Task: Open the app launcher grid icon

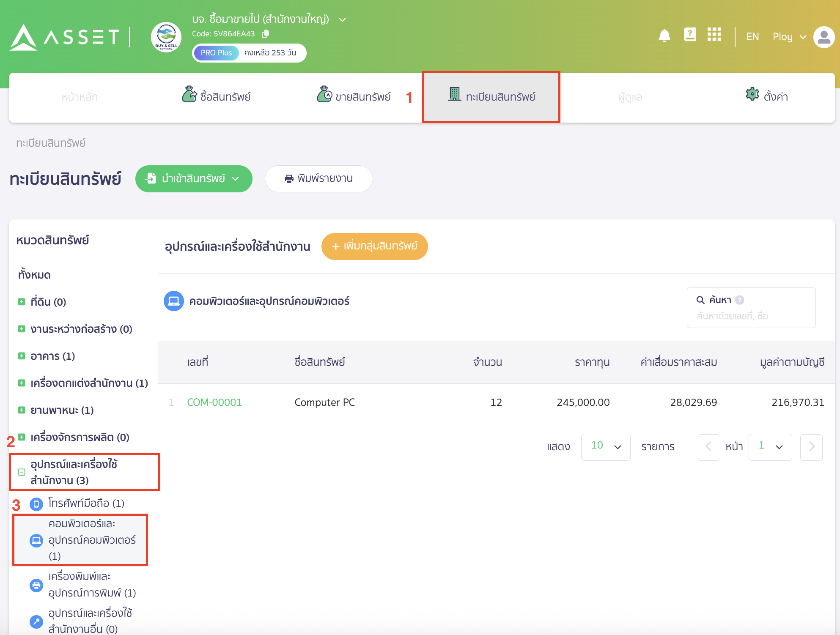Action: click(714, 35)
